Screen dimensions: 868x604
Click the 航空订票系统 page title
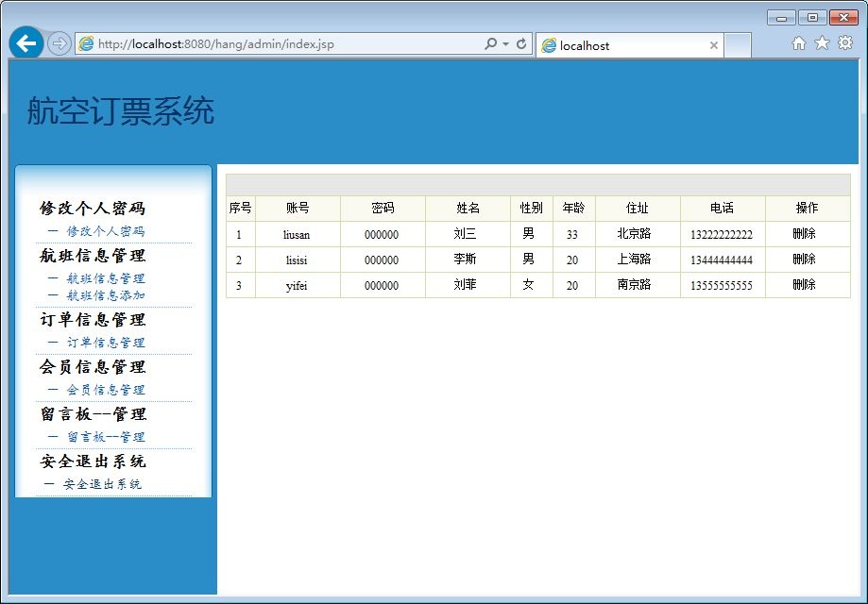(x=120, y=110)
